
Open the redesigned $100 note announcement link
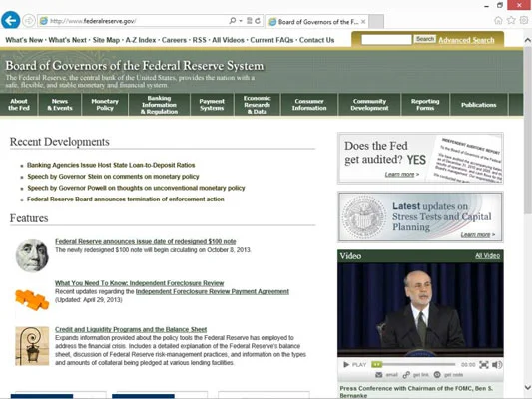[x=146, y=241]
